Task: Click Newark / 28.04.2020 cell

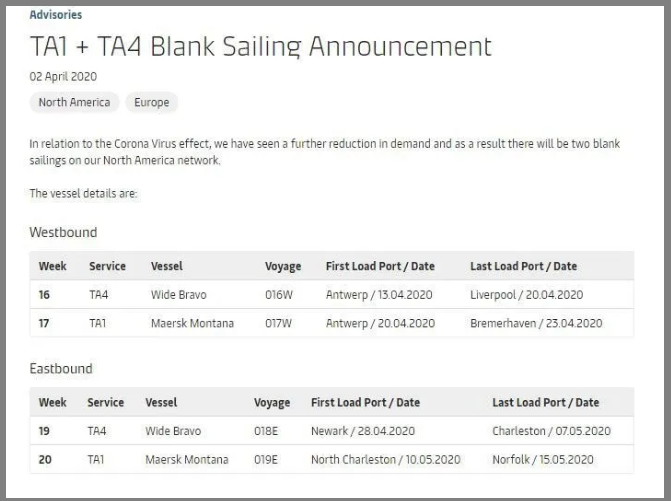Action: click(x=362, y=431)
